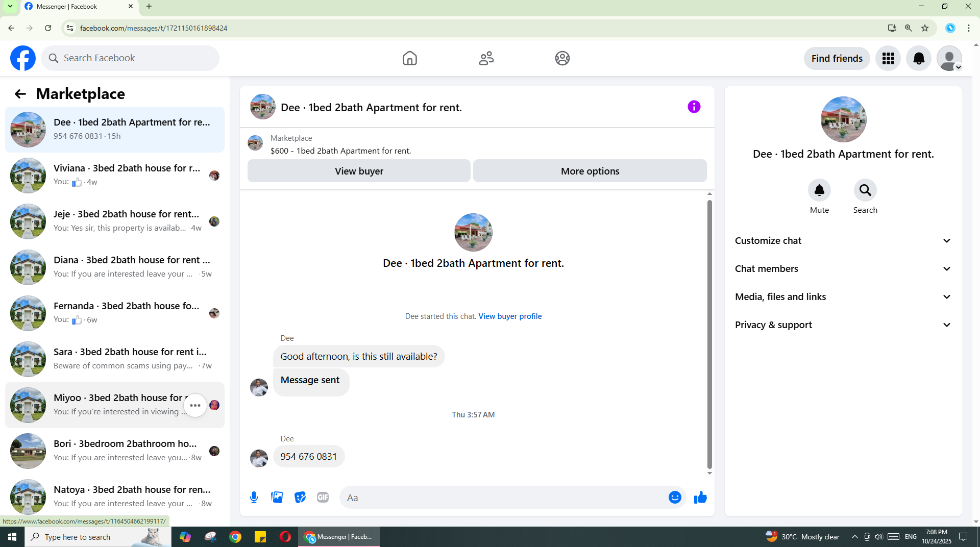The width and height of the screenshot is (980, 547).
Task: Open browser zoom magnifier icon
Action: (x=908, y=28)
